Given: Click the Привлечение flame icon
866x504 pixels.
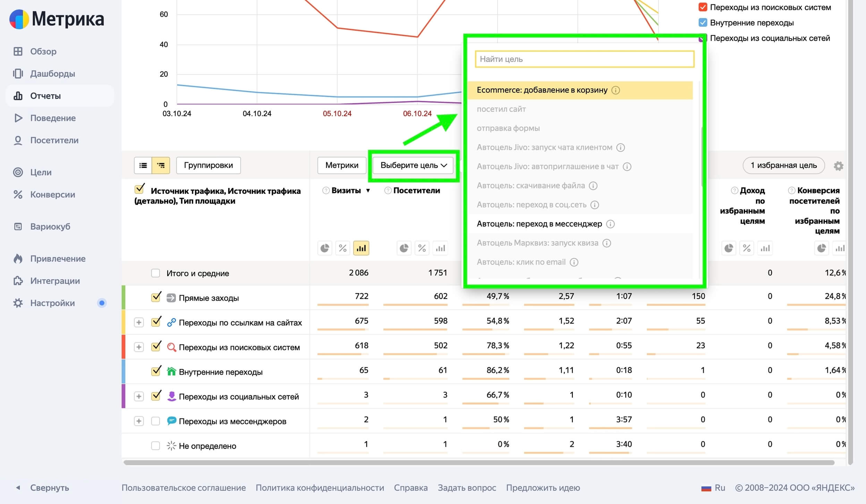Looking at the screenshot, I should tap(18, 258).
